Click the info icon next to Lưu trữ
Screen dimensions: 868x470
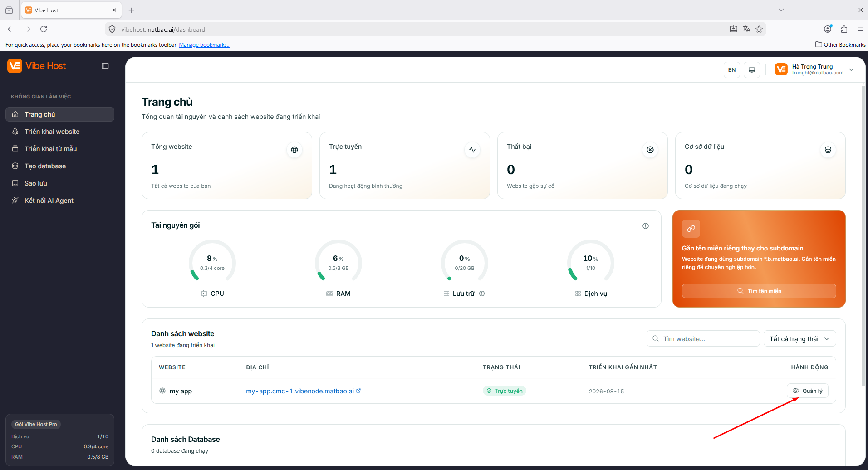tap(482, 294)
